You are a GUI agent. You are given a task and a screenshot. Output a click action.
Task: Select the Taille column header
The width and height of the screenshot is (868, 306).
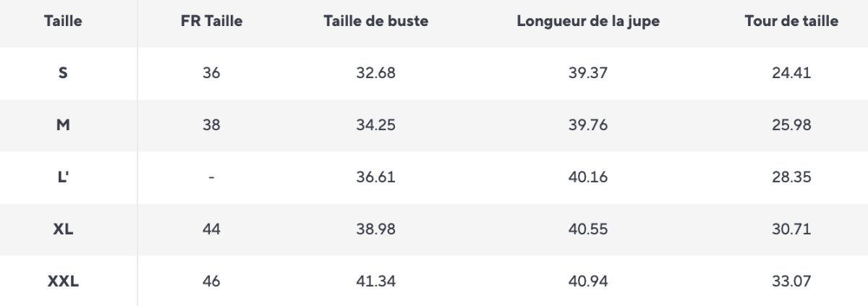(62, 21)
